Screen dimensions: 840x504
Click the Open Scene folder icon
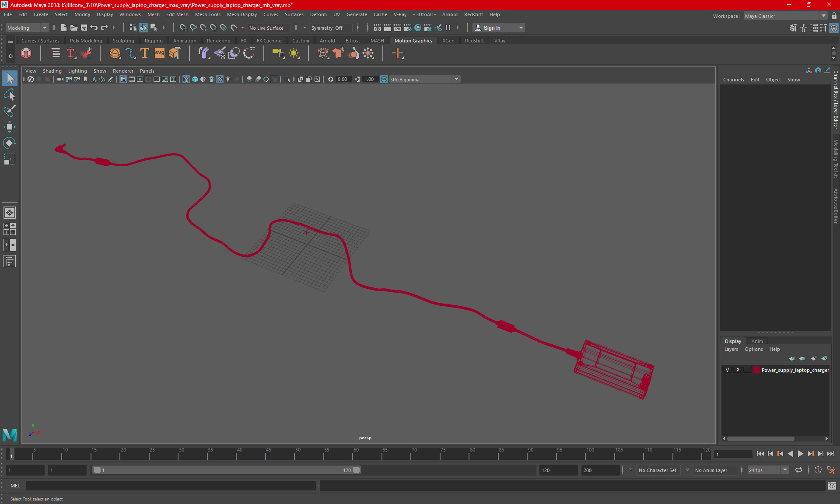[x=74, y=28]
